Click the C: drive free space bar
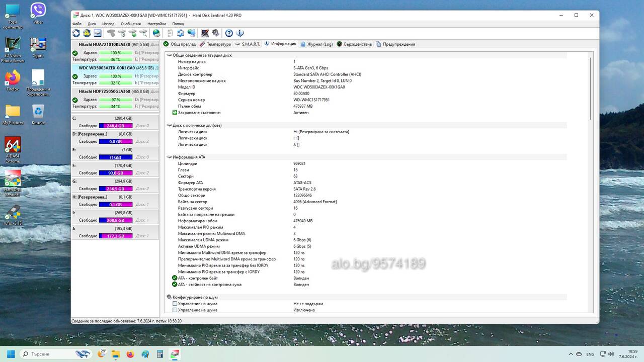Image resolution: width=644 pixels, height=362 pixels. click(116, 126)
